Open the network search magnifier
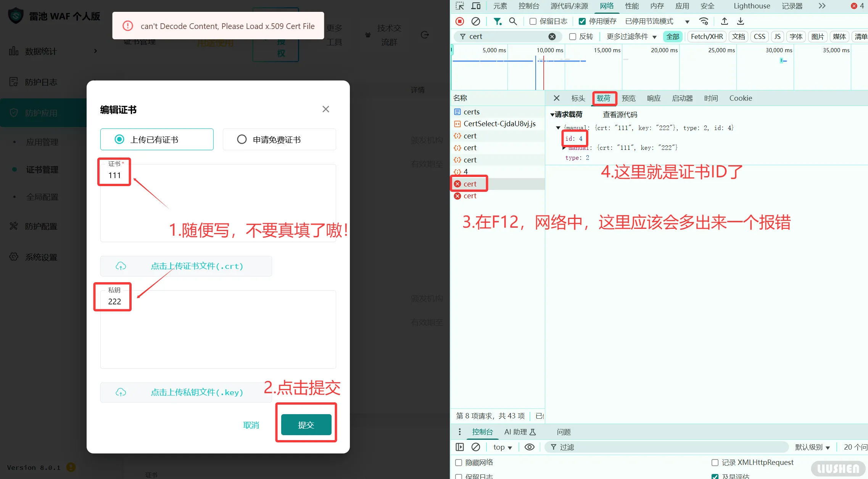 click(x=513, y=21)
